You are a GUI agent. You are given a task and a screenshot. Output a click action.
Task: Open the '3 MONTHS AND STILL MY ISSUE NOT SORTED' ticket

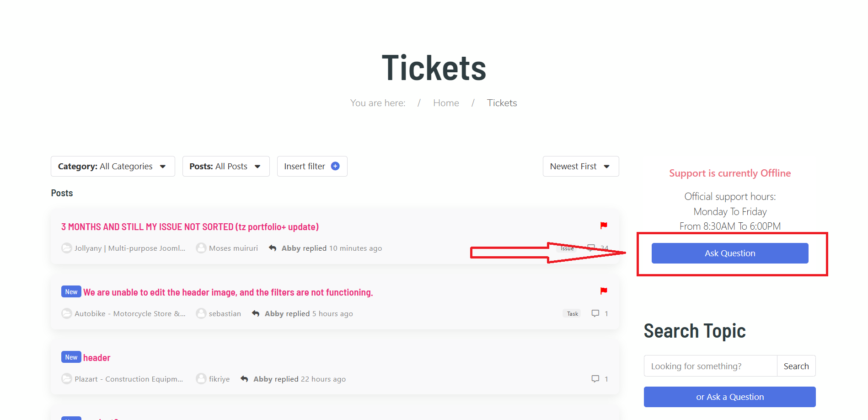(x=189, y=226)
